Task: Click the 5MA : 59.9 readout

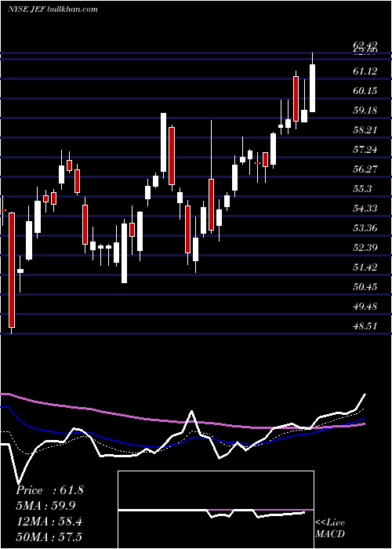Action: [45, 506]
